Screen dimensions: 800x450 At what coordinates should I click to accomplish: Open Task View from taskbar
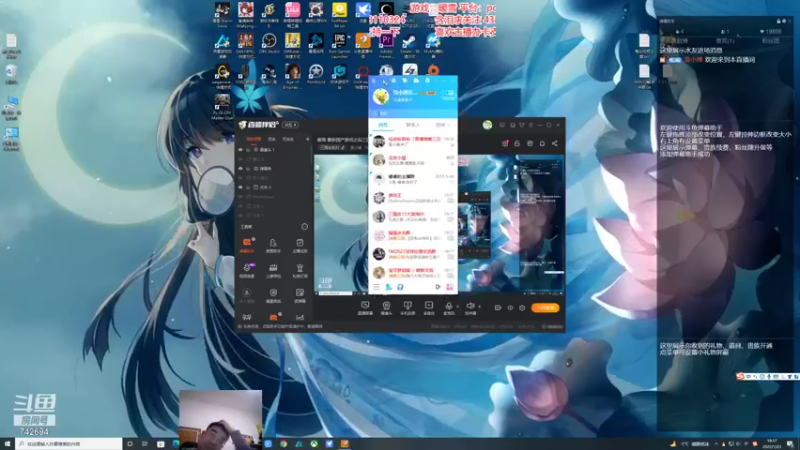pyautogui.click(x=145, y=444)
